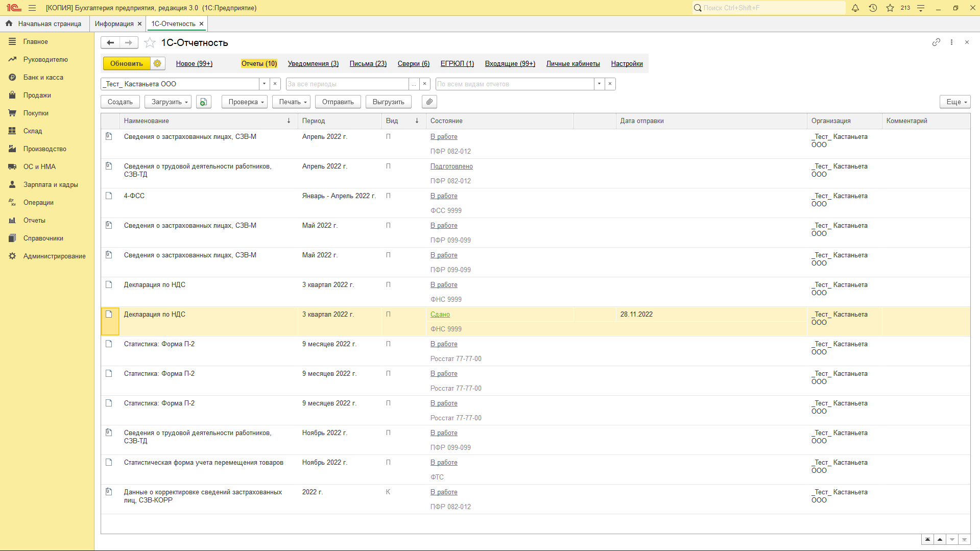980x551 pixels.
Task: Expand organization dropdown _Тест_ Кастаньета
Action: click(x=264, y=84)
